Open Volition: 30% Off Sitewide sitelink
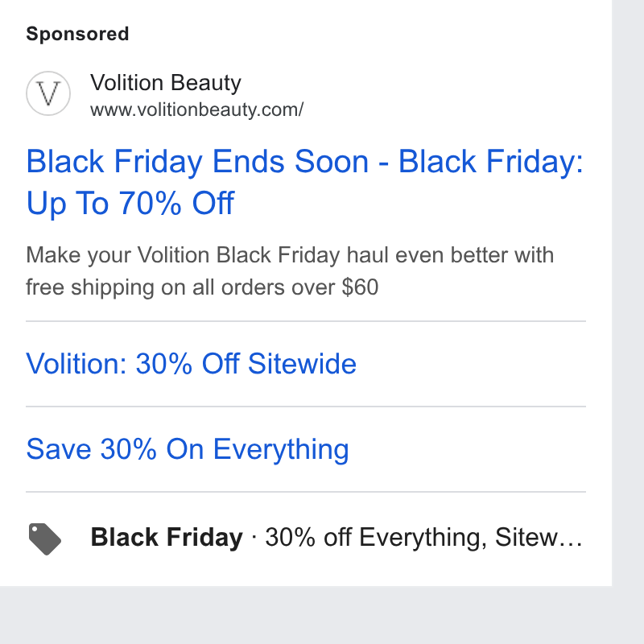Image resolution: width=644 pixels, height=644 pixels. [x=191, y=364]
